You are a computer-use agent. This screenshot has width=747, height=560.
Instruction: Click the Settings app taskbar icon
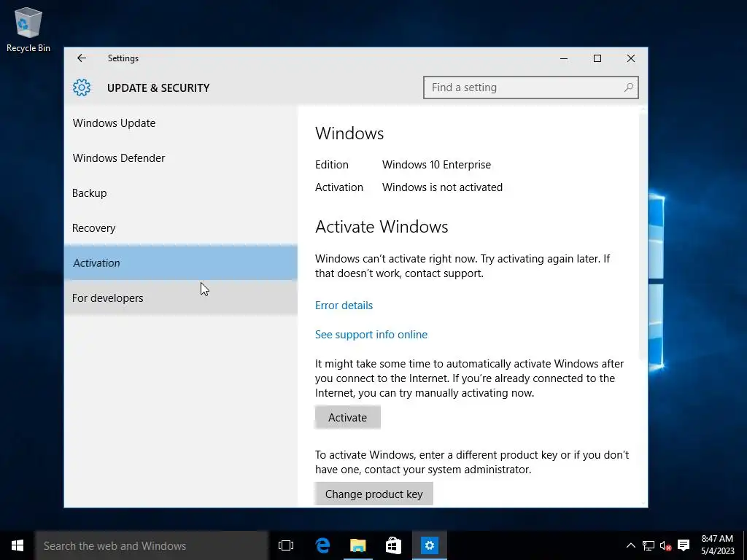coord(429,545)
